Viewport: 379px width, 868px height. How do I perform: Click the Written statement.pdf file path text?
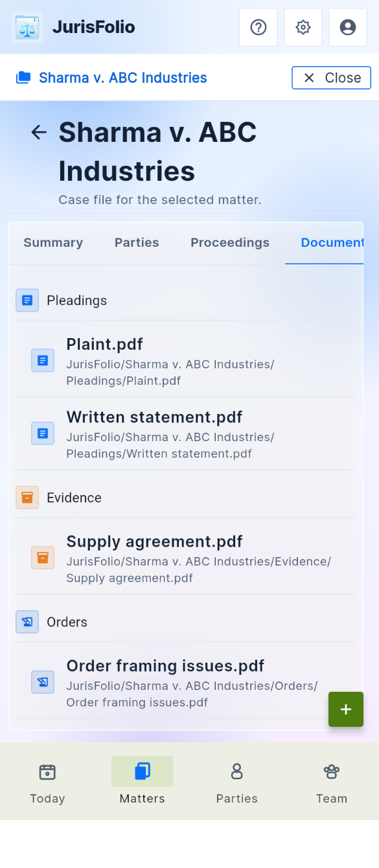(170, 445)
